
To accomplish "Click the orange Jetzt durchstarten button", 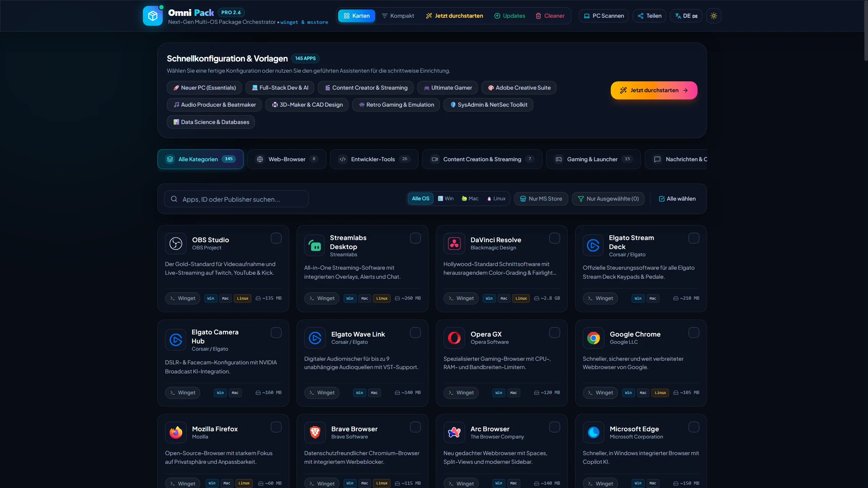I will click(654, 90).
